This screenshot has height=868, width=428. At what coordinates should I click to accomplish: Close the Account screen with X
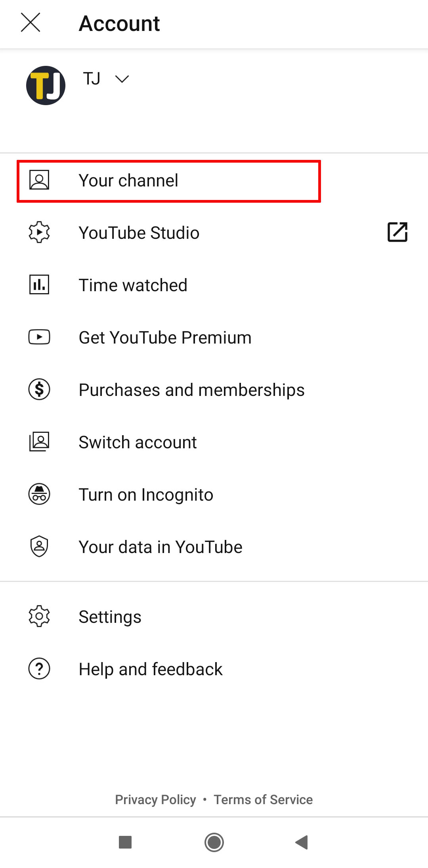pyautogui.click(x=31, y=23)
